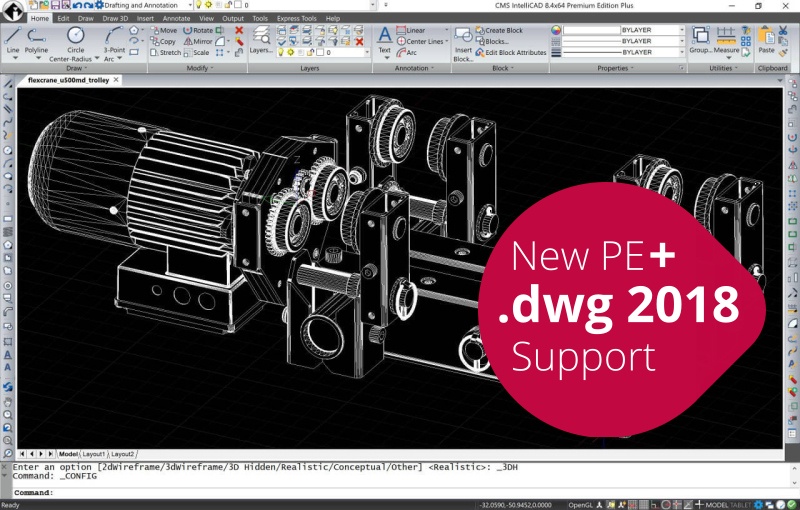Switch to the Layout1 tab
The height and width of the screenshot is (510, 800).
(94, 454)
